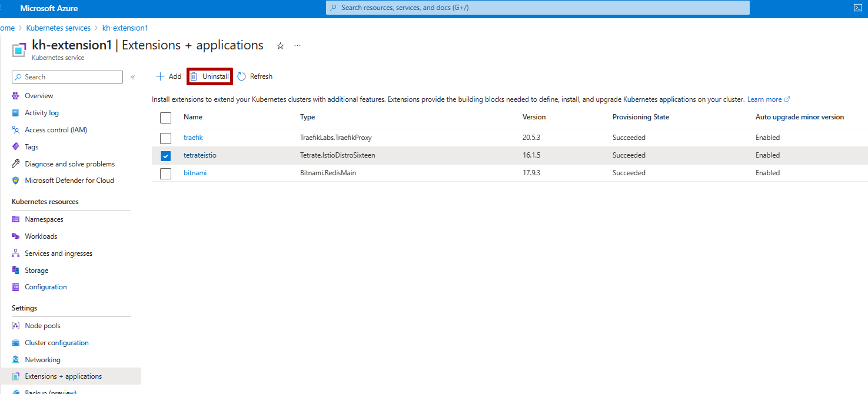Open the tetrateistio extension link
Image resolution: width=868 pixels, height=394 pixels.
point(200,155)
